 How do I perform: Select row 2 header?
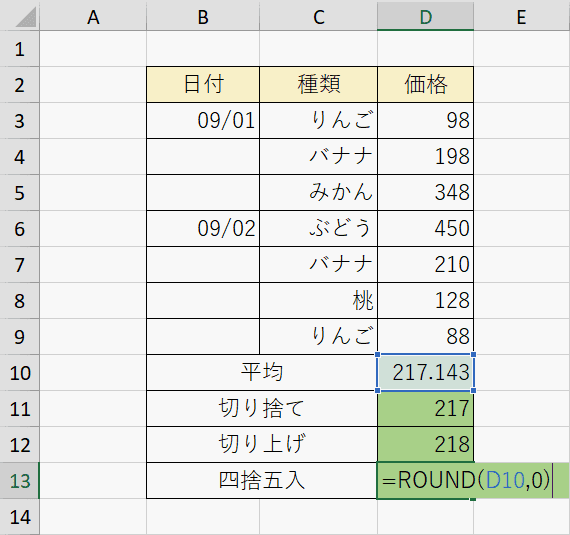20,85
